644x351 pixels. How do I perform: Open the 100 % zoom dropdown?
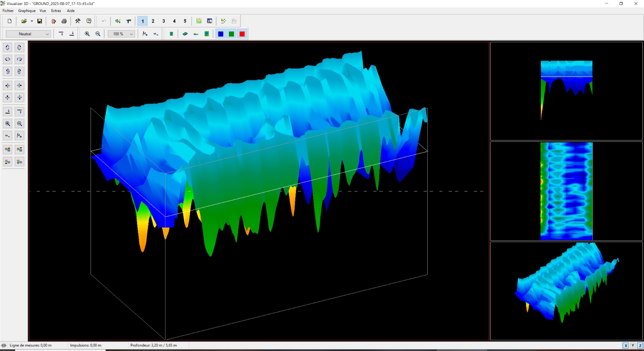[131, 34]
